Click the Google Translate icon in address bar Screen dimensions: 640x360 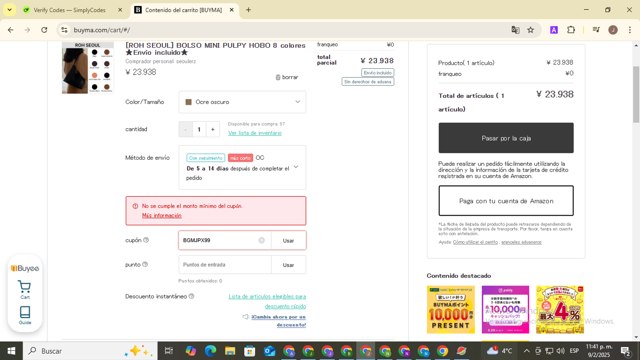click(x=515, y=30)
